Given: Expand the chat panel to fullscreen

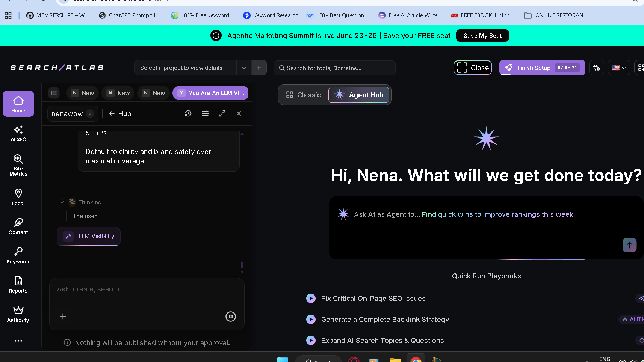Looking at the screenshot, I should point(222,113).
